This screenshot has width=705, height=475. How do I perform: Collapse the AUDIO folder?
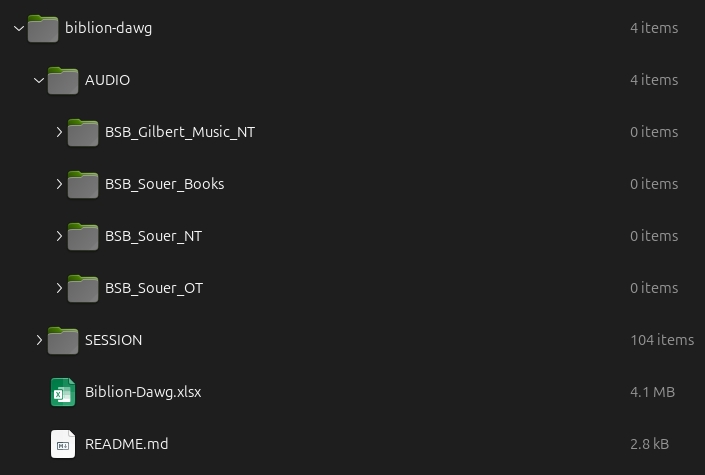pyautogui.click(x=39, y=80)
